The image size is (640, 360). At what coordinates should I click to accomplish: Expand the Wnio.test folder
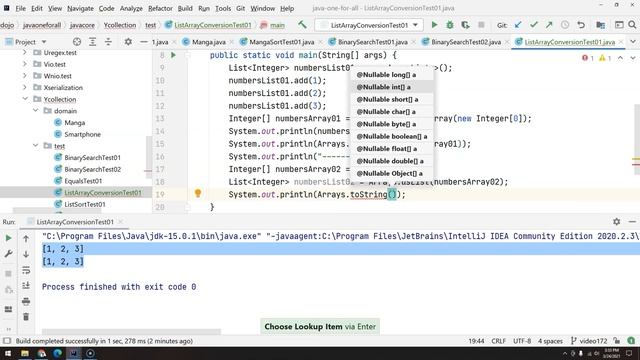click(x=25, y=76)
